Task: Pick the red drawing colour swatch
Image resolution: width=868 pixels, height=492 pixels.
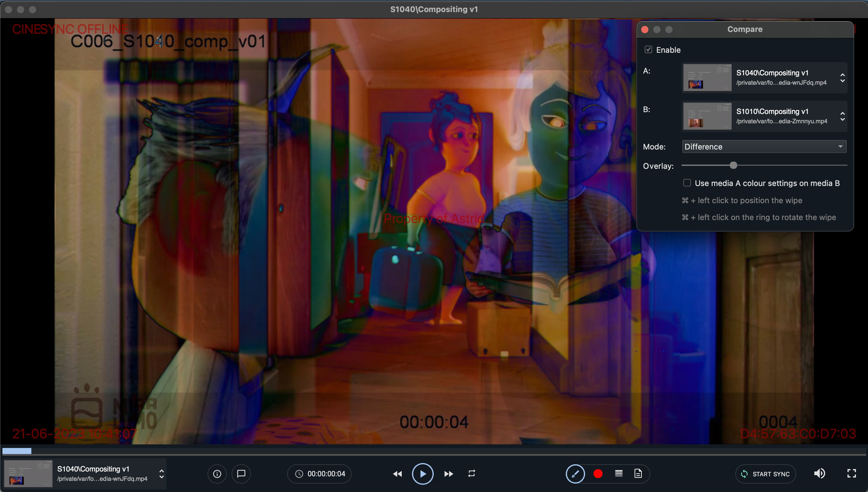Action: (x=598, y=474)
